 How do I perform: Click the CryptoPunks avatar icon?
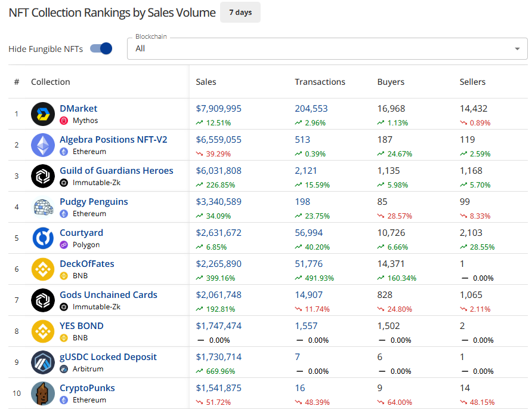[x=43, y=393]
